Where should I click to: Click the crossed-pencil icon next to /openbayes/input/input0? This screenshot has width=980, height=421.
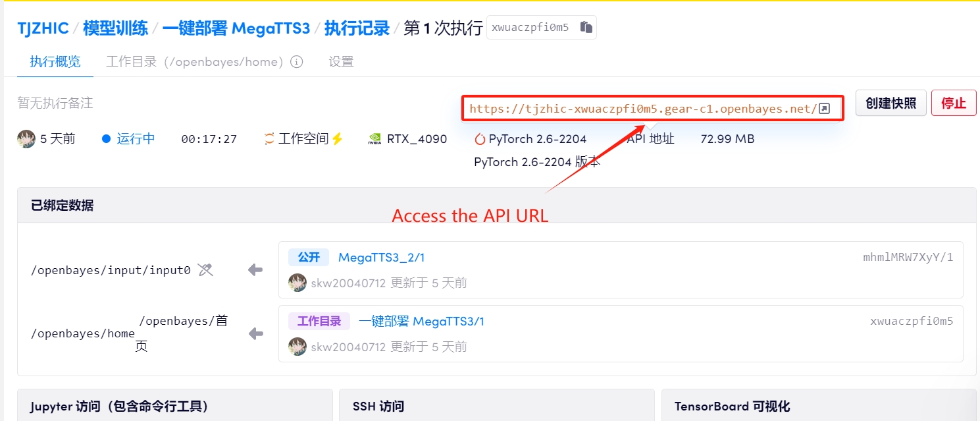point(205,269)
